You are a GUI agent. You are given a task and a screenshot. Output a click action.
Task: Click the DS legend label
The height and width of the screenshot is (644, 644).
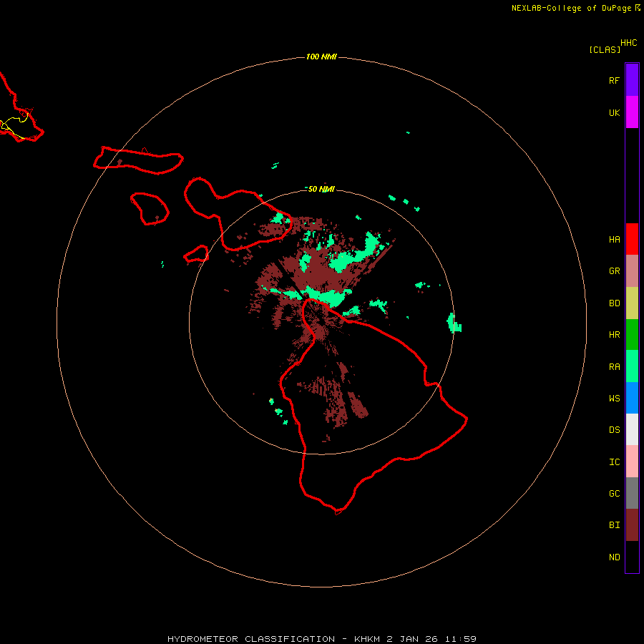[615, 430]
